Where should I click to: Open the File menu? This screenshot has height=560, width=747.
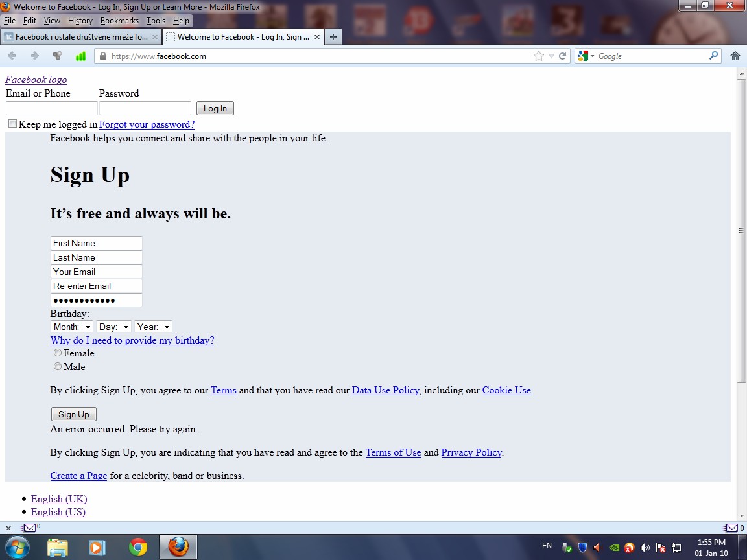point(10,21)
